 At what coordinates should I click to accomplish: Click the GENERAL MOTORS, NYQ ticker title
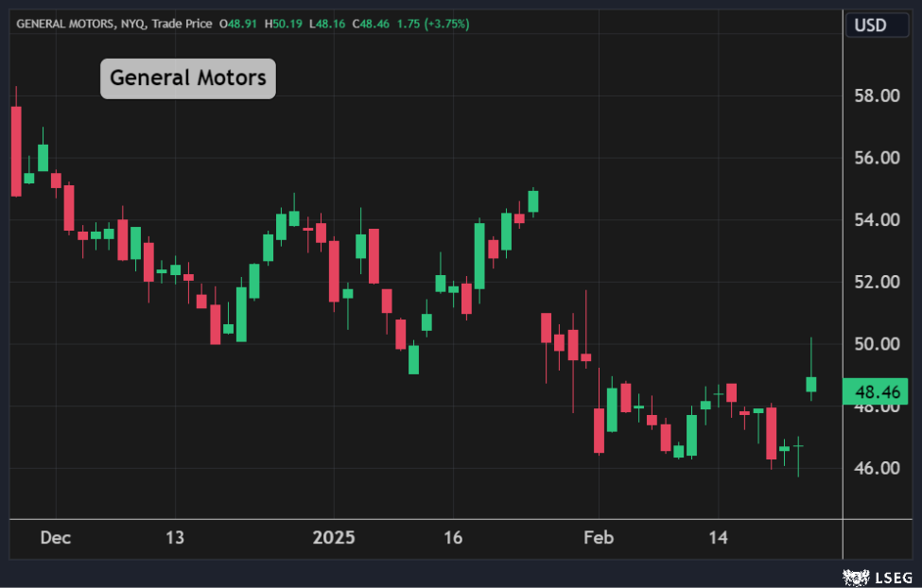pyautogui.click(x=79, y=24)
